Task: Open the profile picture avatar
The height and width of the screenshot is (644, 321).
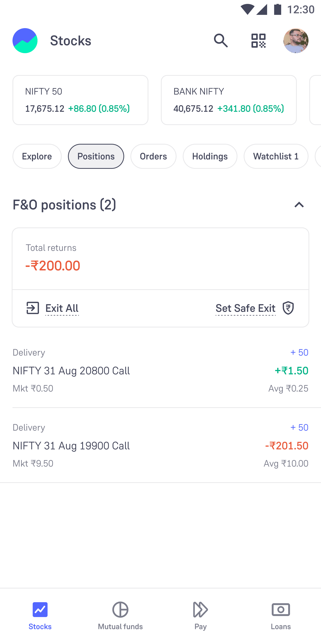Action: coord(296,40)
